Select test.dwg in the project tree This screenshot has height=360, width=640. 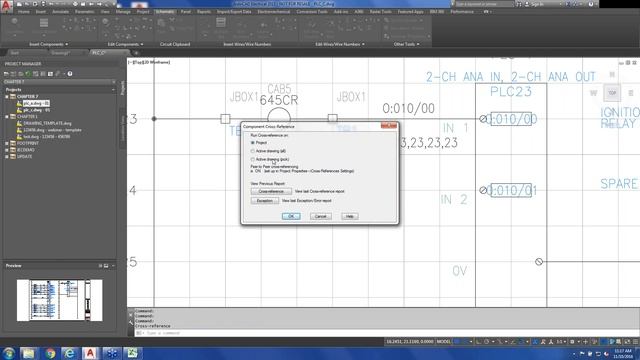[x=46, y=136]
